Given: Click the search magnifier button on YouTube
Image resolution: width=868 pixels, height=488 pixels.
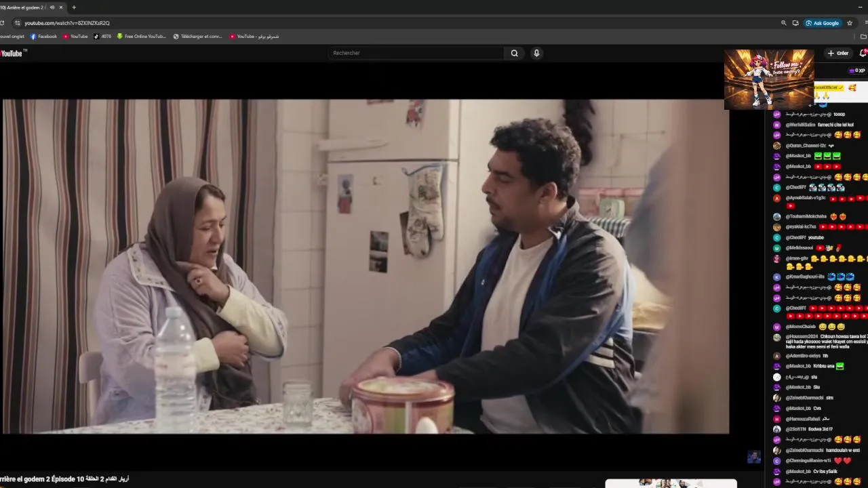Looking at the screenshot, I should (515, 53).
